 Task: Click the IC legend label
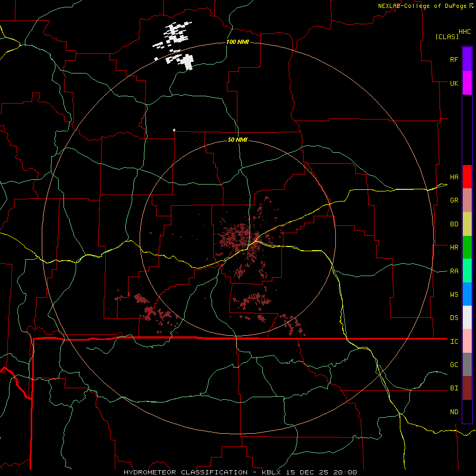pyautogui.click(x=454, y=341)
